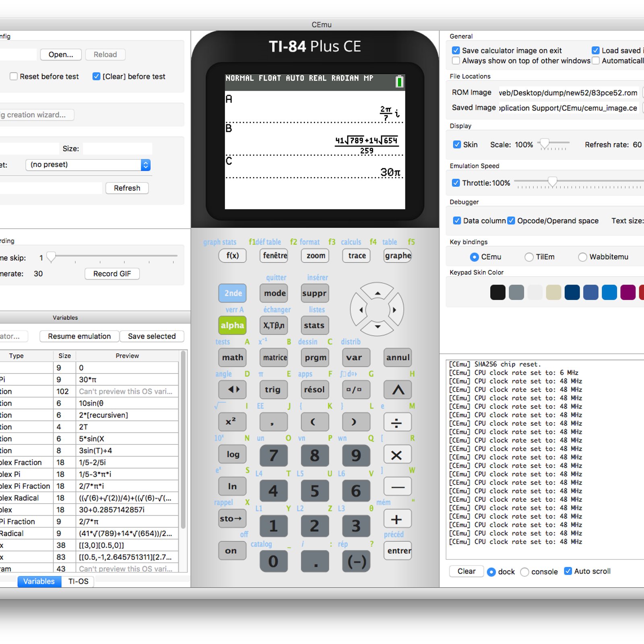Click Save selected button
Viewport: 644px width, 644px height.
click(152, 336)
